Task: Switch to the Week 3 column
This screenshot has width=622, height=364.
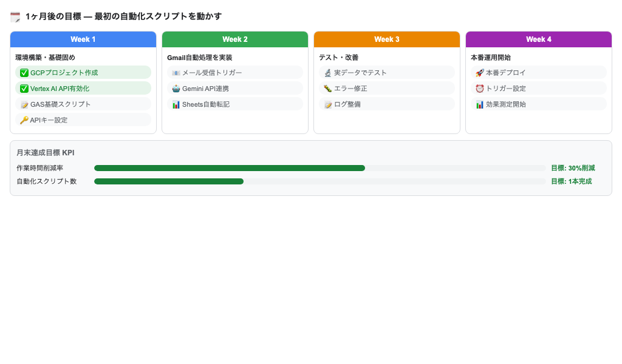Action: click(x=387, y=39)
